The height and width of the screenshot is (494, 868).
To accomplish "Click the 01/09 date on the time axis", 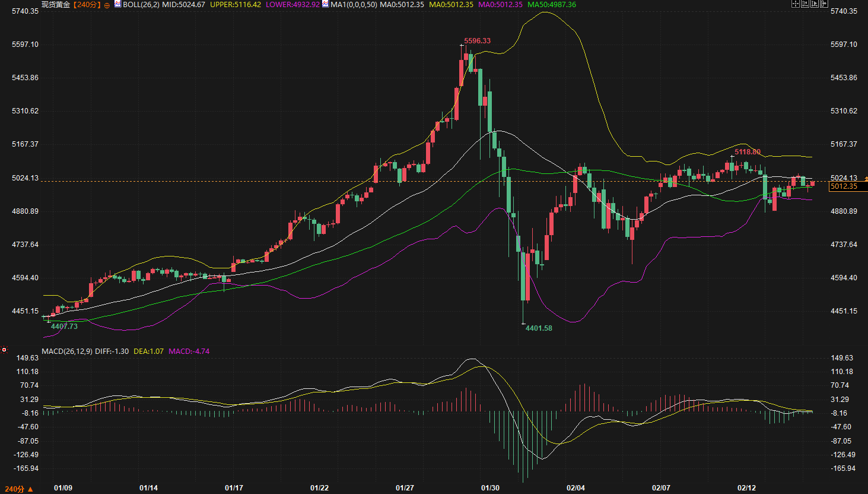I will (63, 488).
